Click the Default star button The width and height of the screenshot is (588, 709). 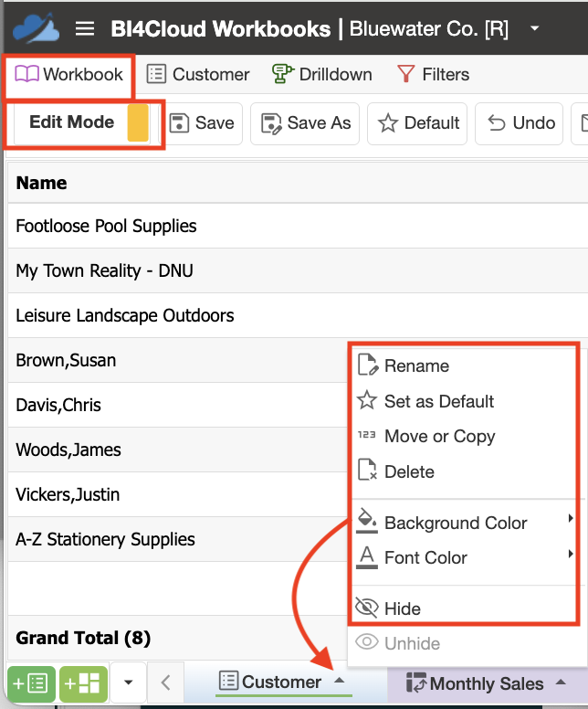pos(417,123)
